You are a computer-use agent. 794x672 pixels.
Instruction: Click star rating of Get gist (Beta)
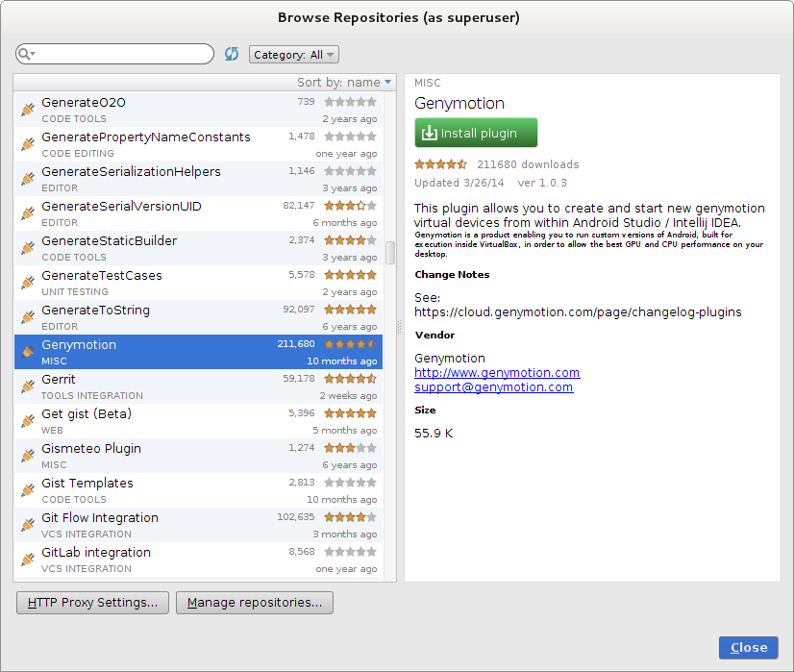point(351,413)
